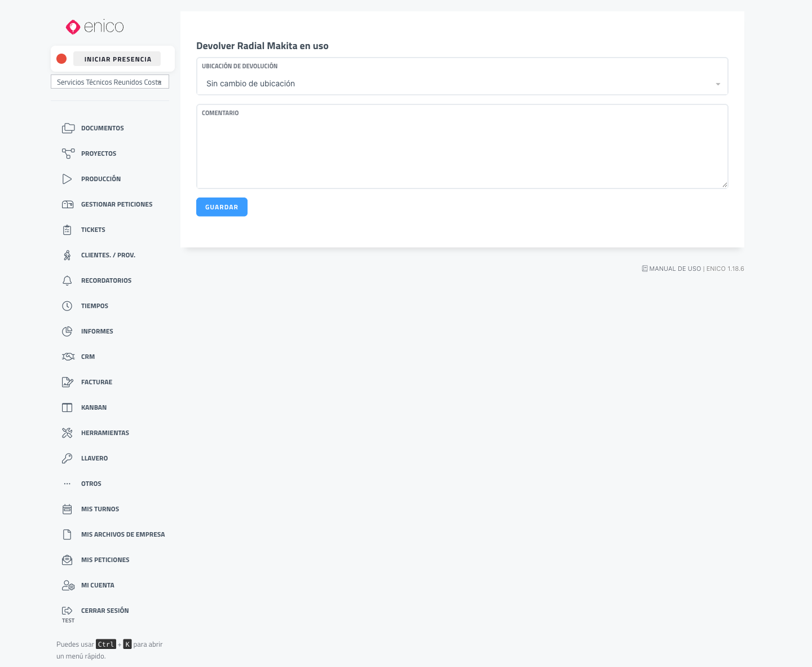
Task: Click the TEST label under logout
Action: 68,621
